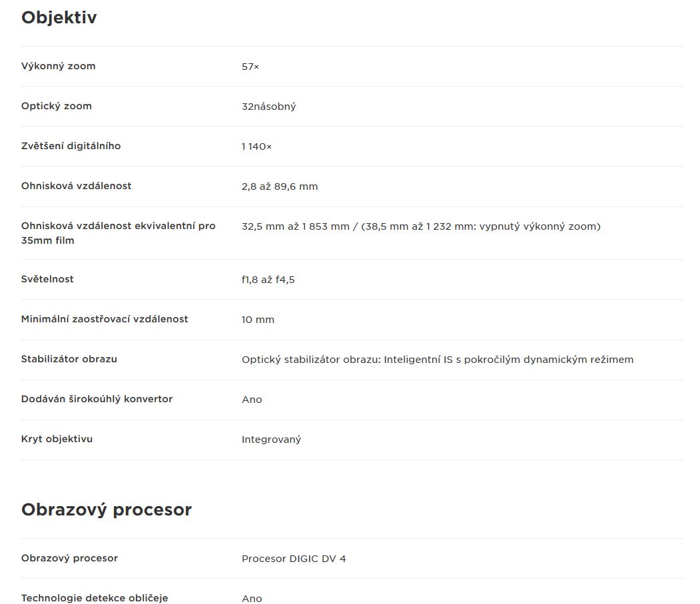Screen dimensions: 700x604
Task: Select the Stabilizátor obrazu label
Action: pos(69,359)
